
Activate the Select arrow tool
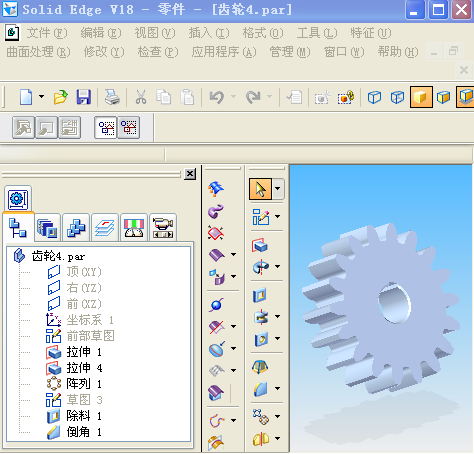(x=260, y=189)
